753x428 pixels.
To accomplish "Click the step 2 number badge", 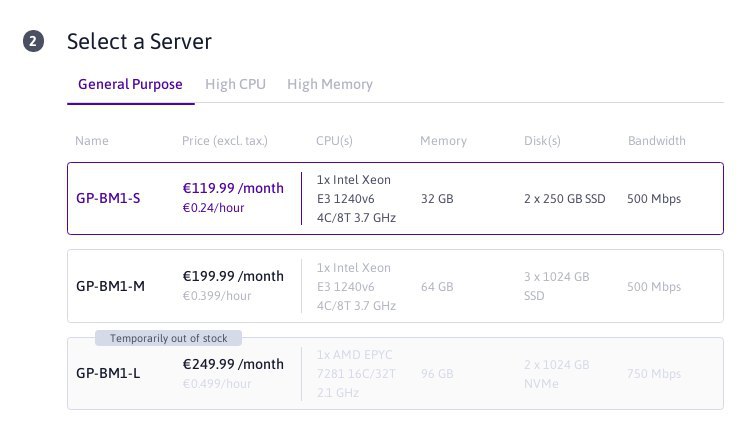I will click(x=33, y=41).
